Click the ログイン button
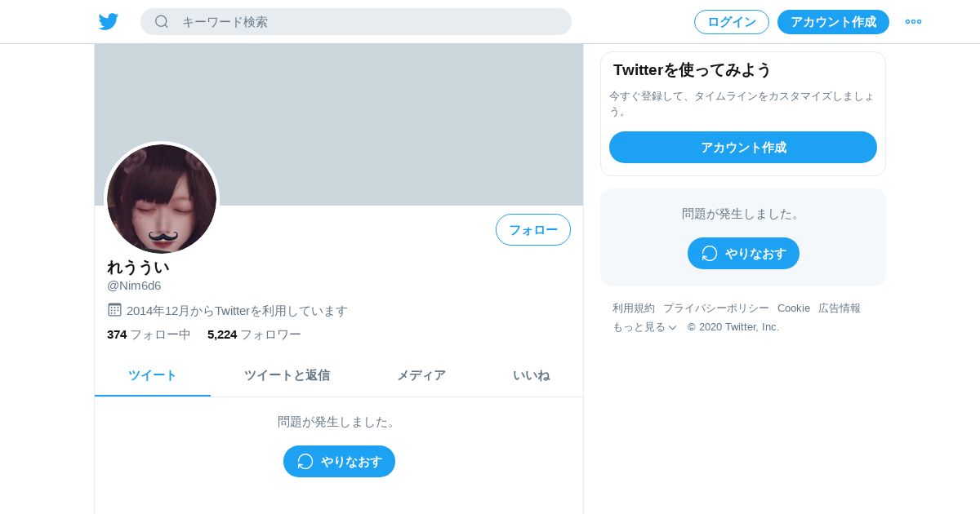Screen dimensions: 980x514 pos(732,22)
